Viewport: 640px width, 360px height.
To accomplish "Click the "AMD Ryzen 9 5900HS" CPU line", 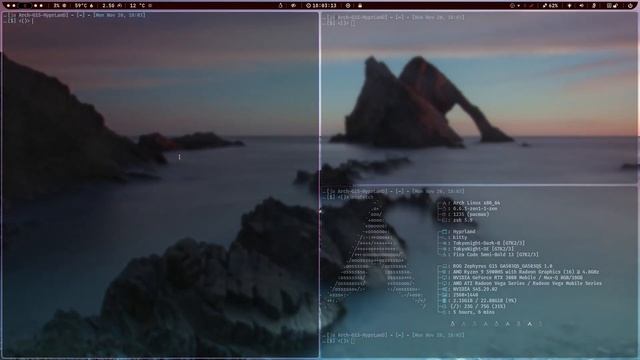I will pos(526,272).
